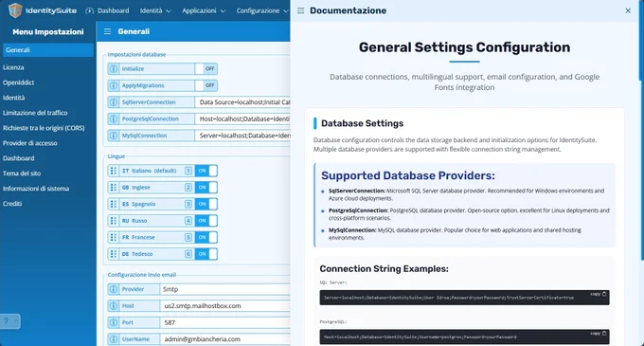Disable the Spagnolo language toggle
The width and height of the screenshot is (644, 346).
(206, 204)
